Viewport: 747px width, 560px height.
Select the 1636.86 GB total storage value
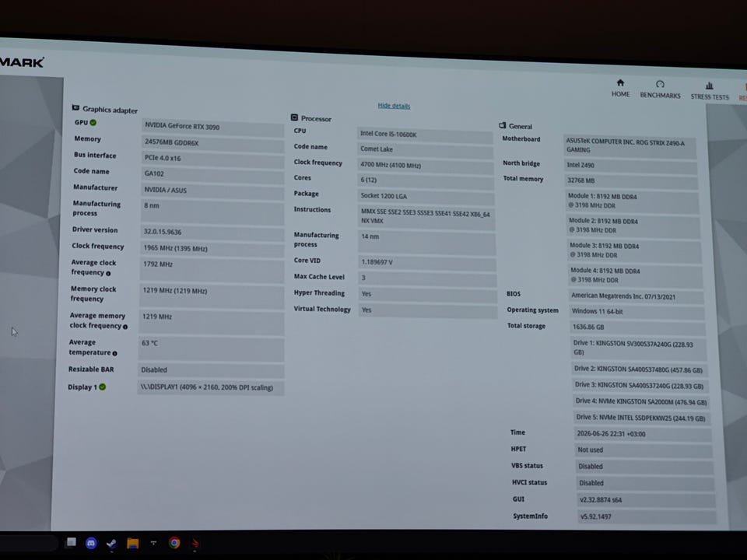(x=638, y=327)
